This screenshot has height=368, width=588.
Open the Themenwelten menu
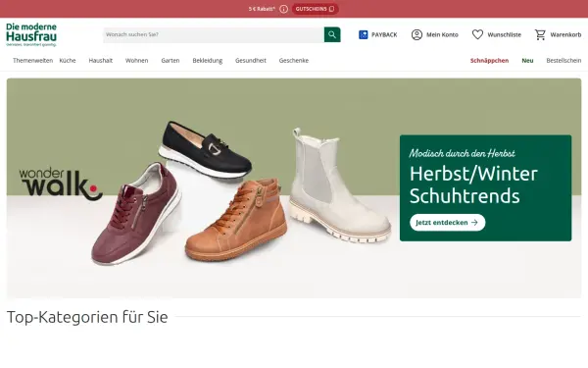click(x=32, y=61)
